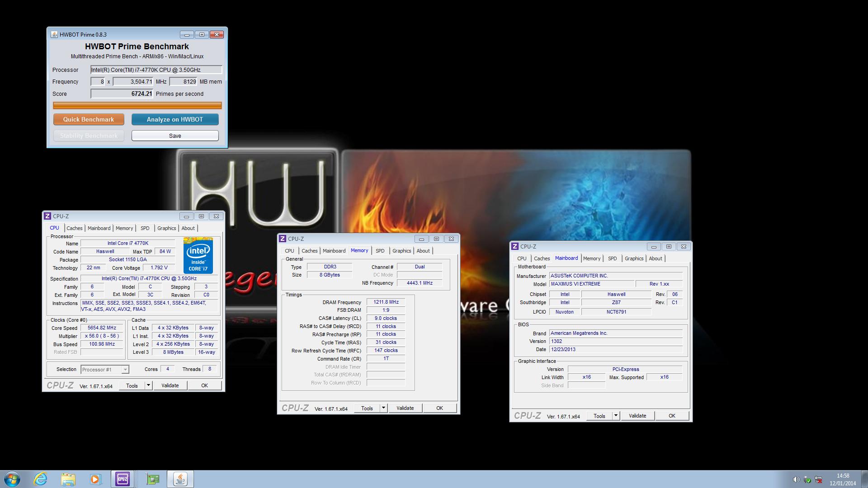868x488 pixels.
Task: Click OK button in Memory window
Action: (x=439, y=408)
